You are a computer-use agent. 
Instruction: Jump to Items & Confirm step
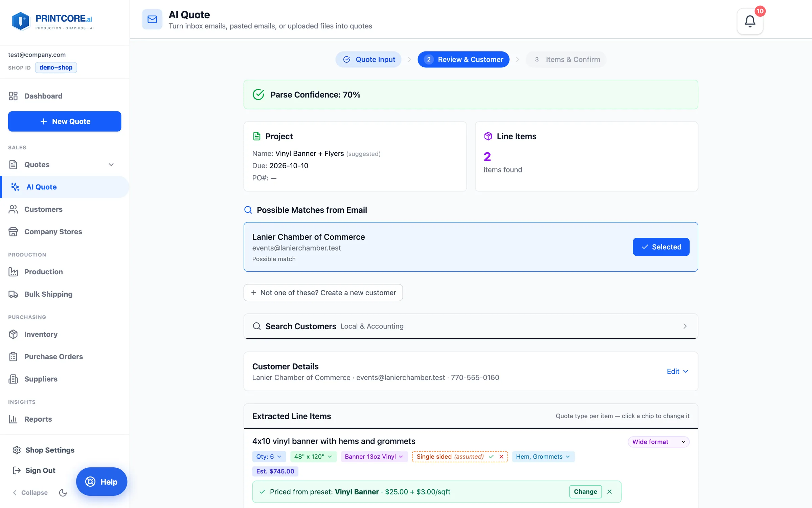[566, 60]
